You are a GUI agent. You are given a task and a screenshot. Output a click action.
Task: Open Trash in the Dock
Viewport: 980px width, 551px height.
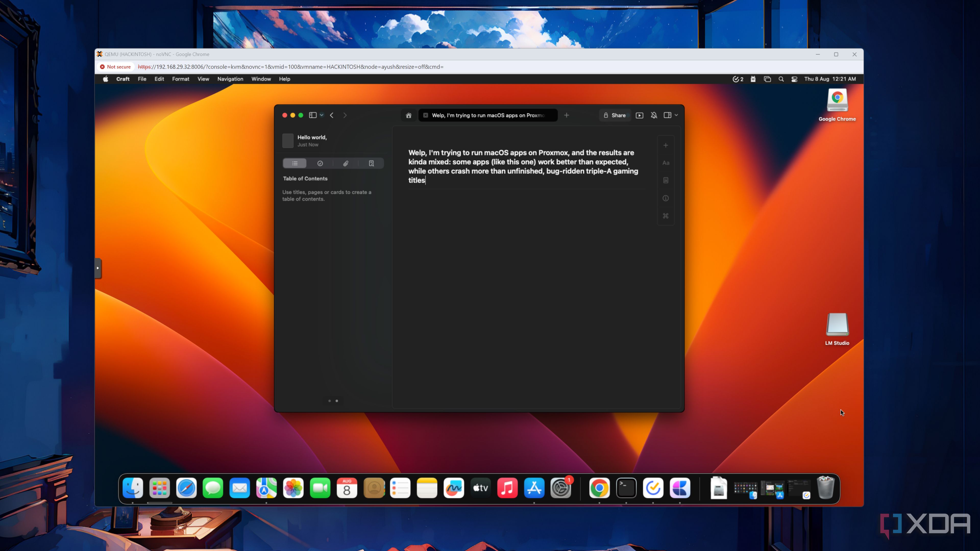click(826, 488)
